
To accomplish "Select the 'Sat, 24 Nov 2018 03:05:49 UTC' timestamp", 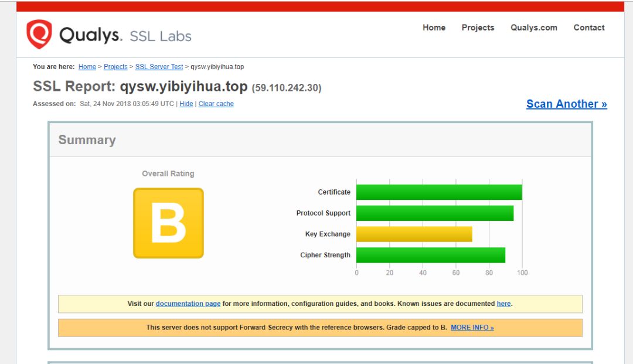I will (127, 104).
